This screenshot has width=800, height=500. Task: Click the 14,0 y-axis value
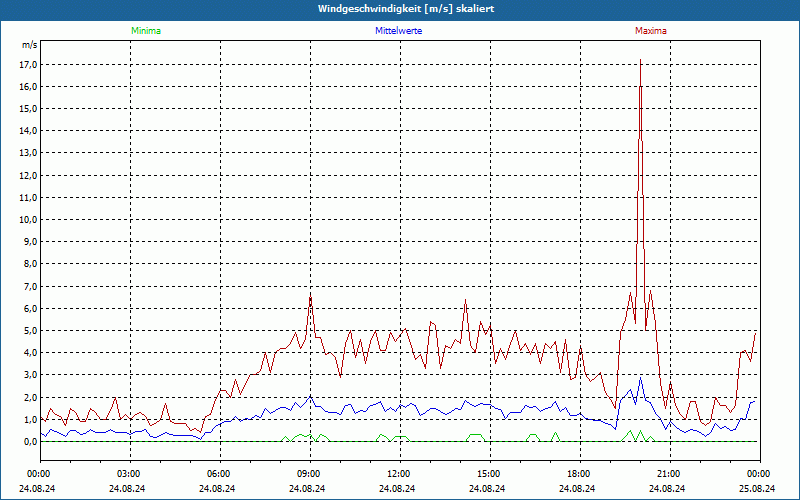(x=29, y=131)
